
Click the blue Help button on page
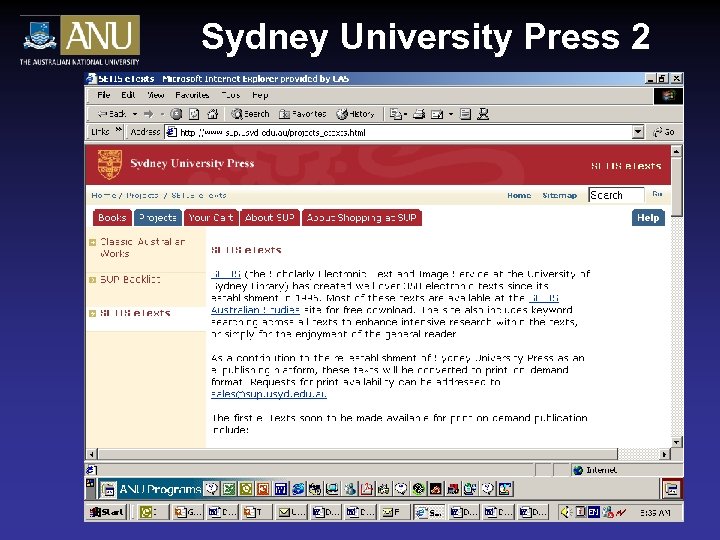[648, 218]
